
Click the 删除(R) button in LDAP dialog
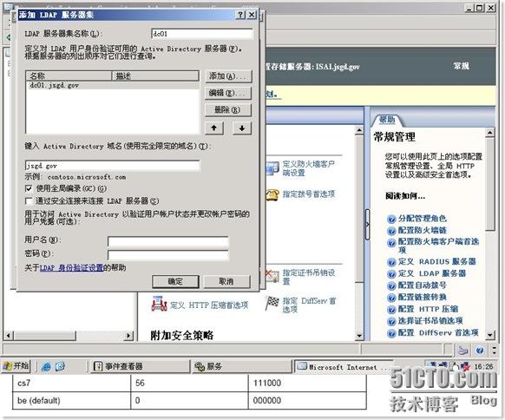pos(227,110)
